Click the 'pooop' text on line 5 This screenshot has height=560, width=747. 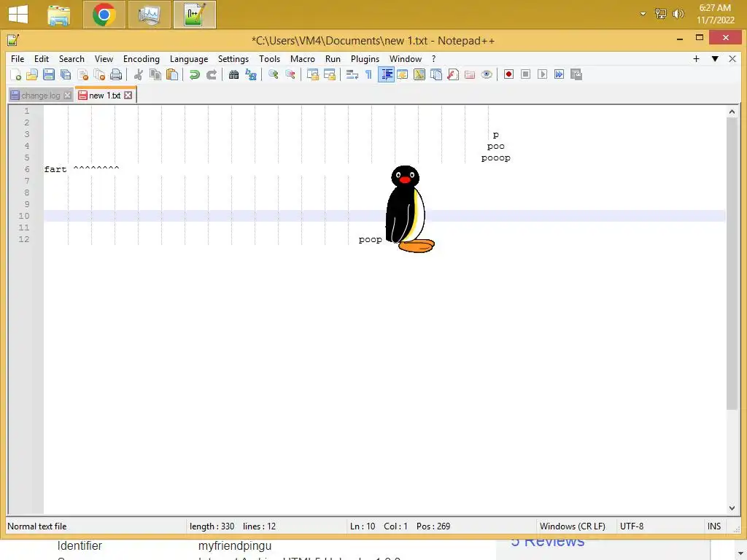tap(495, 157)
